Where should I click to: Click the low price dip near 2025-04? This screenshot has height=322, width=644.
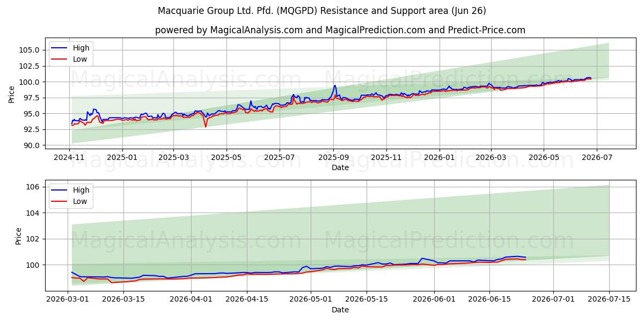pyautogui.click(x=206, y=126)
